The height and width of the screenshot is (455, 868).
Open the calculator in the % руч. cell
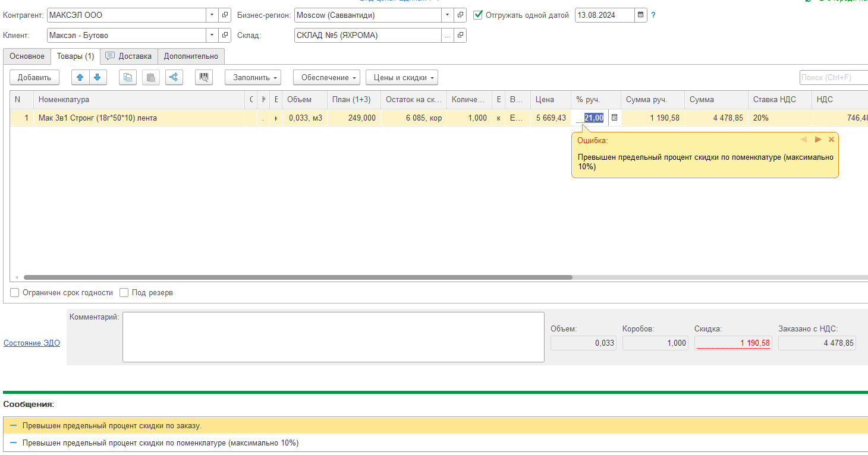(614, 118)
